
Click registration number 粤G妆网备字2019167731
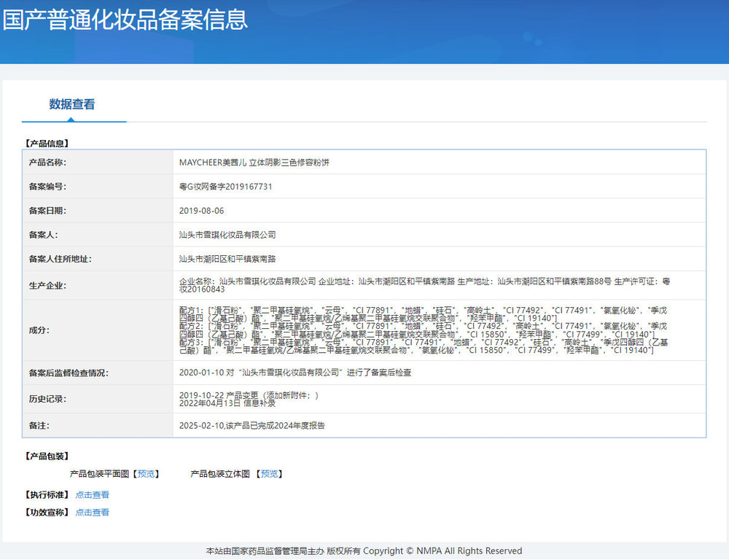pos(225,187)
